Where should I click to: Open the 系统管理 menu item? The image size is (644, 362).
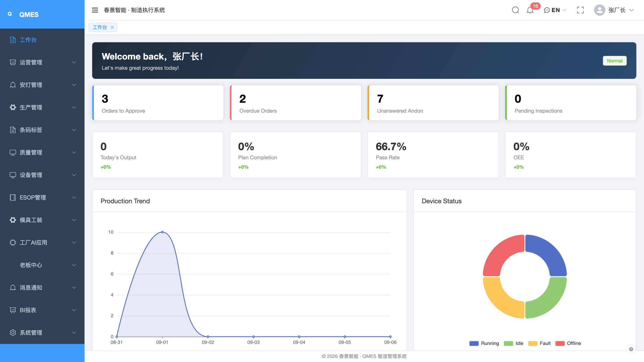point(42,333)
